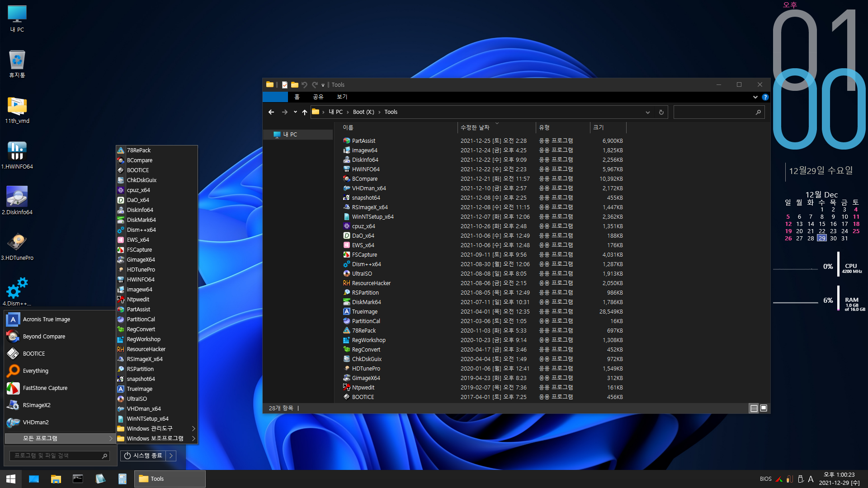Screen dimensions: 868x488
Task: Open Acronis True Image from start menu
Action: click(x=59, y=319)
